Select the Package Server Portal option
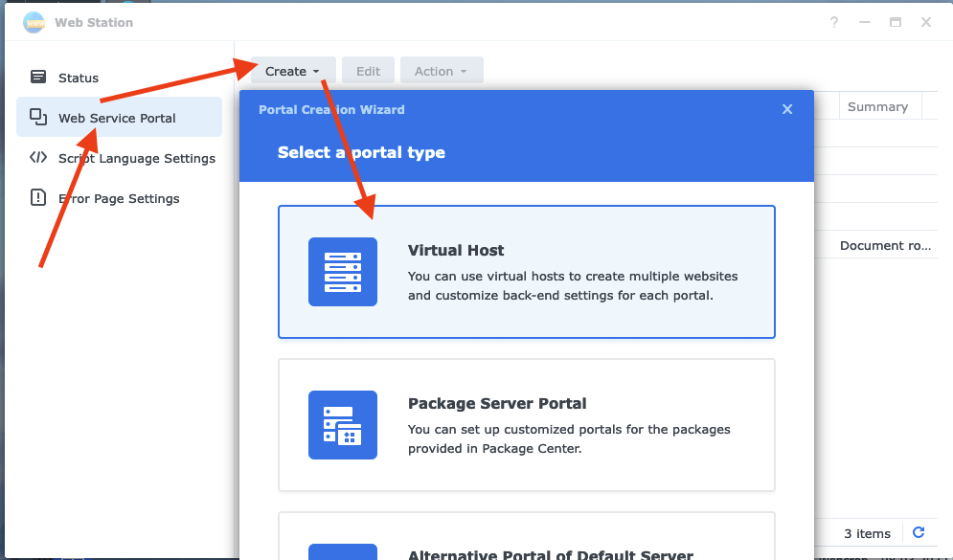 click(x=527, y=424)
